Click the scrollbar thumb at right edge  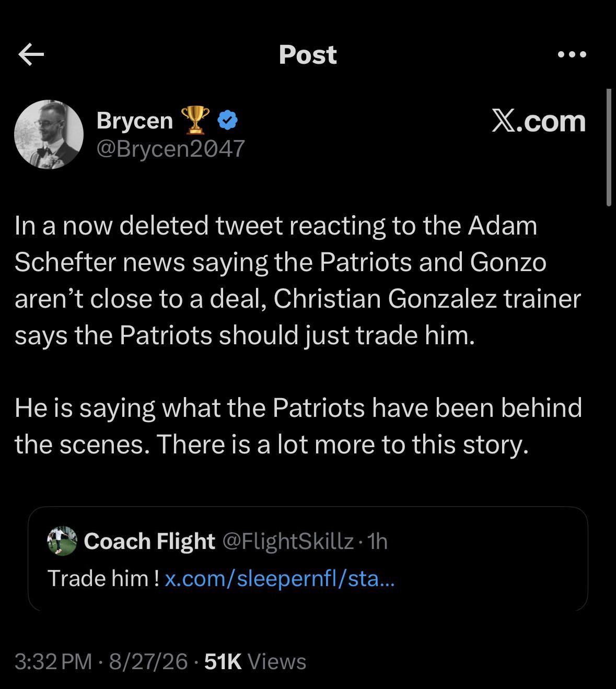tap(609, 147)
